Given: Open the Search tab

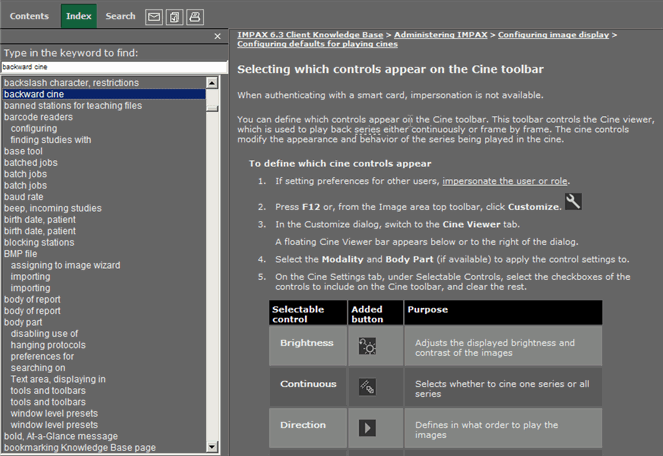Looking at the screenshot, I should [x=121, y=16].
